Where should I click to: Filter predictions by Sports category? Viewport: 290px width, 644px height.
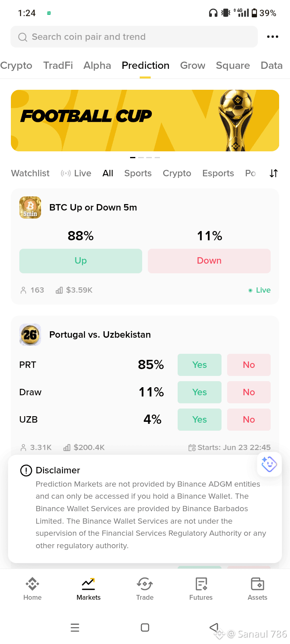tap(138, 173)
